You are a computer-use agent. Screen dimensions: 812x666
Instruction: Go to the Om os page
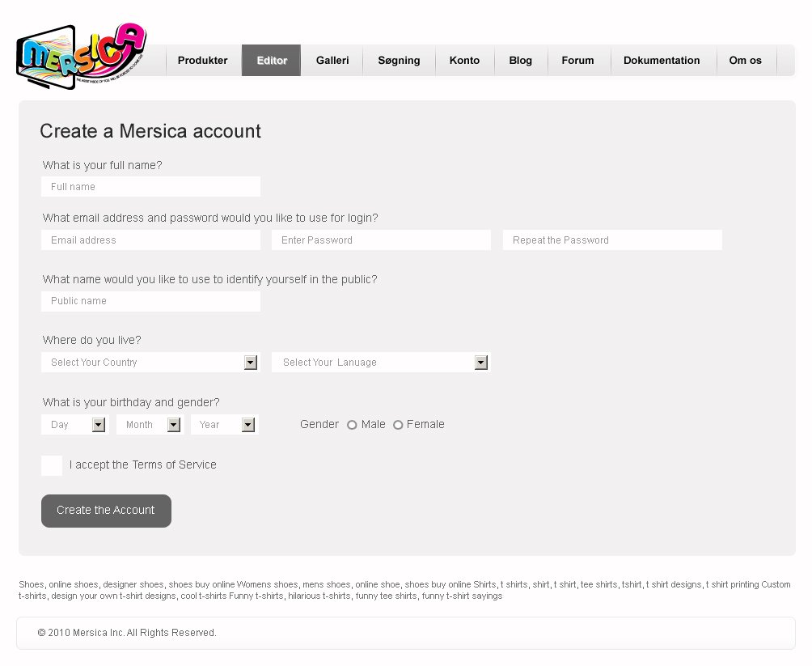click(x=746, y=60)
